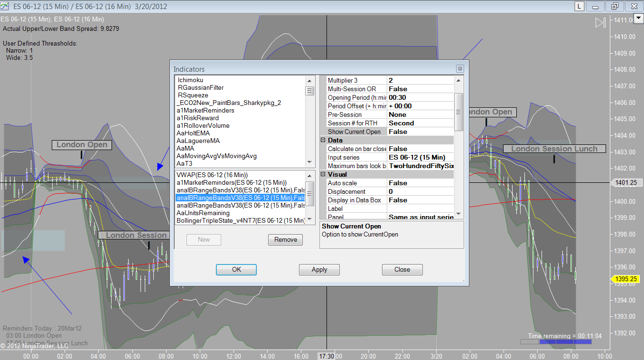
Task: Click the 17:30 crosshair time marker
Action: pyautogui.click(x=327, y=356)
